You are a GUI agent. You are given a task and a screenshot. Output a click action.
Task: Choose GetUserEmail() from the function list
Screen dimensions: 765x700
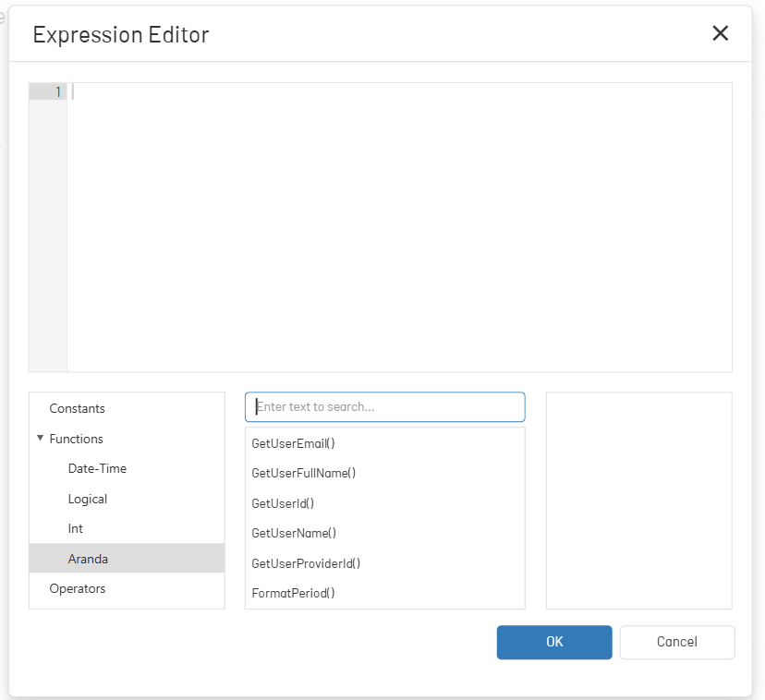click(x=293, y=443)
